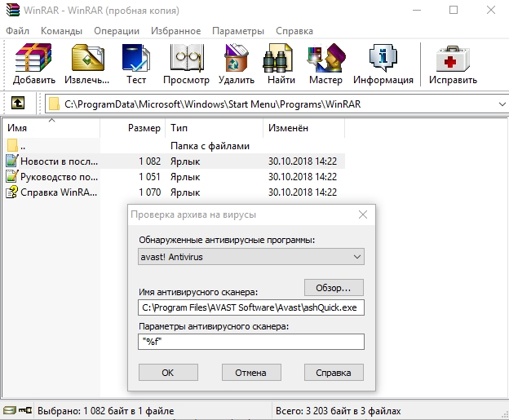This screenshot has height=420, width=509.
Task: Select the file name Руководство по...
Action: [59, 177]
